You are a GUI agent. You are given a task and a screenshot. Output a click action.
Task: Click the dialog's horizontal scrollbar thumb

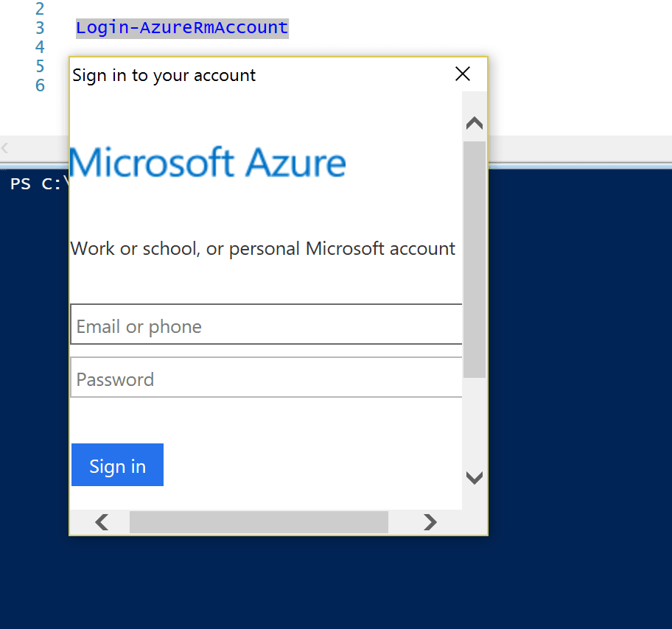point(259,522)
